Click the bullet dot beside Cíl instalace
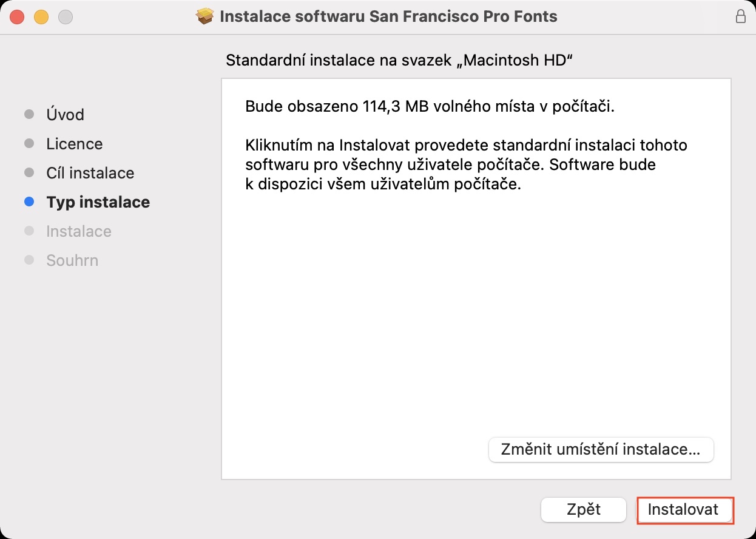756x539 pixels. click(x=29, y=173)
